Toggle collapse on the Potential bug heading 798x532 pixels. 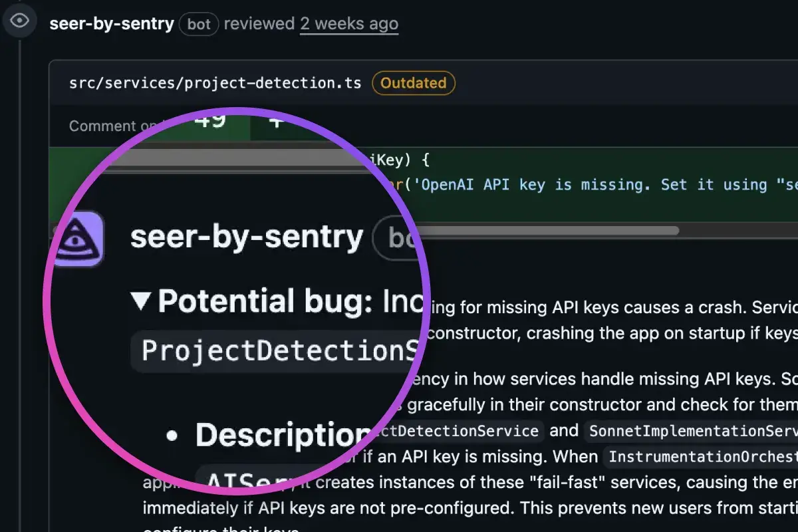coord(266,301)
